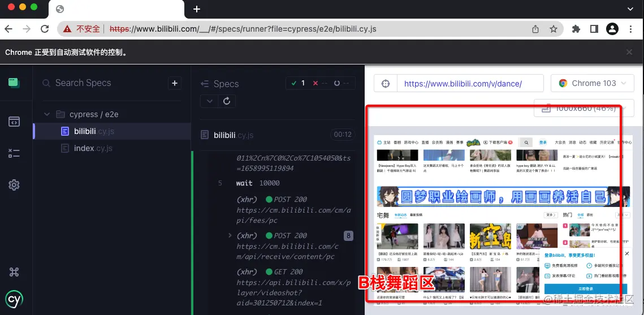Open the 新宝岛 video thumbnail
Screen dimensions: 644x315
coord(490,236)
